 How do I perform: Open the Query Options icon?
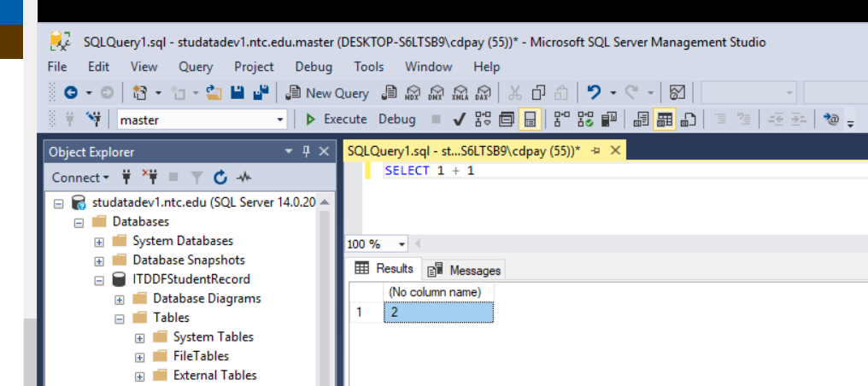pyautogui.click(x=506, y=119)
